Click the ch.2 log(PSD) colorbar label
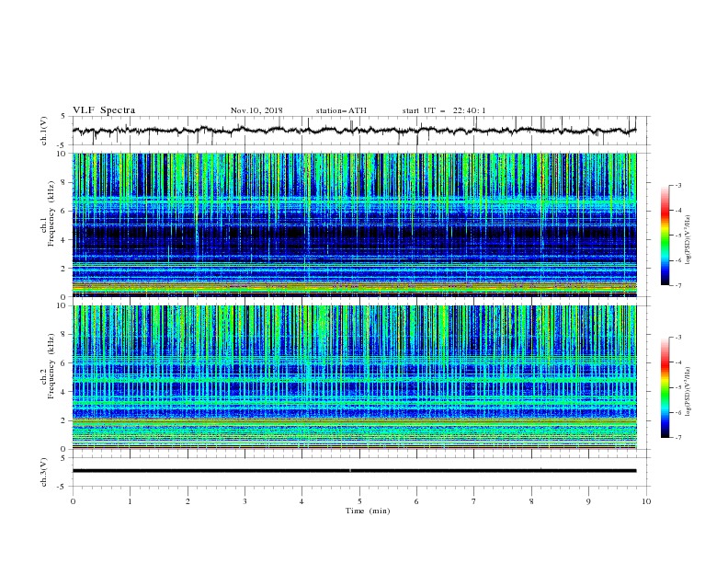The width and height of the screenshot is (728, 563). pyautogui.click(x=688, y=392)
